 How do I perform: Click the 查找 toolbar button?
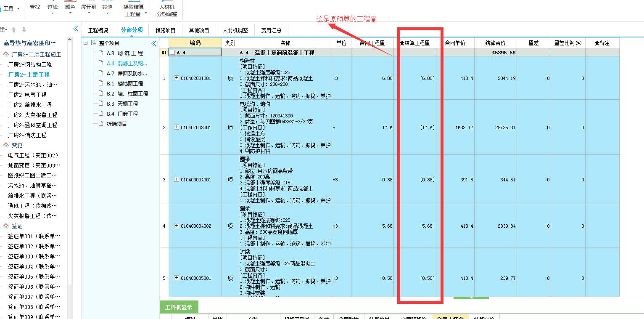coord(34,8)
